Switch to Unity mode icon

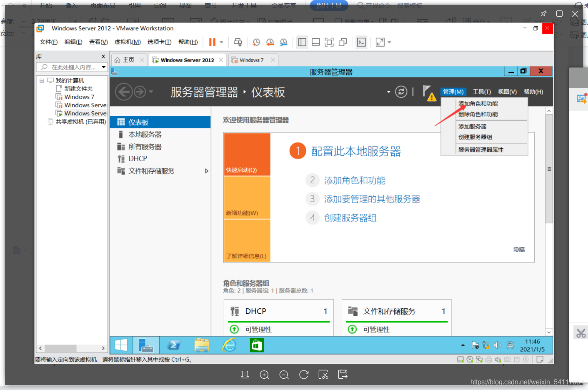click(343, 42)
